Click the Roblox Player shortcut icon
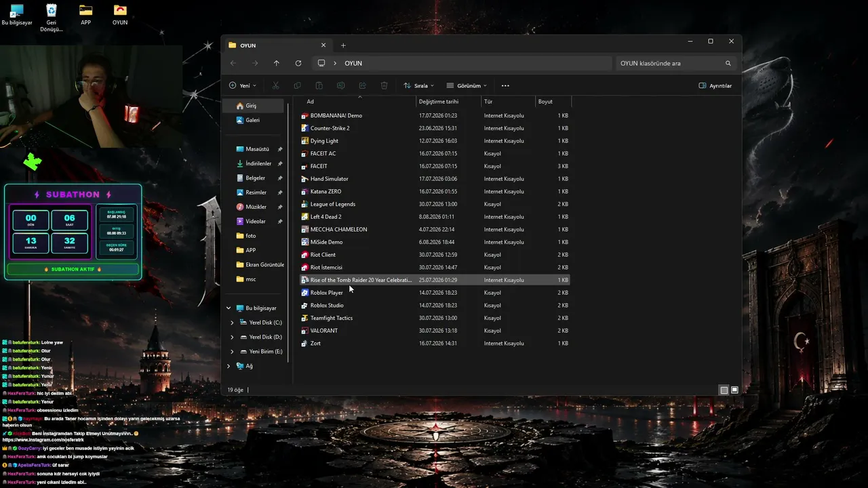Viewport: 868px width, 488px height. 305,293
